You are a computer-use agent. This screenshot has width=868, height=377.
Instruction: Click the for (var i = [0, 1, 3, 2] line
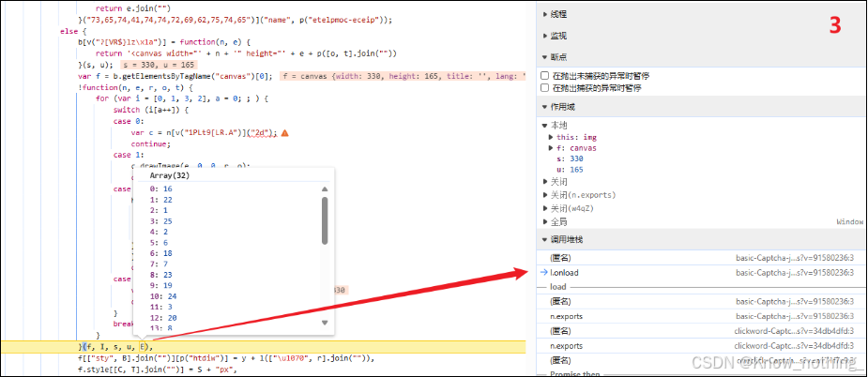coord(181,99)
